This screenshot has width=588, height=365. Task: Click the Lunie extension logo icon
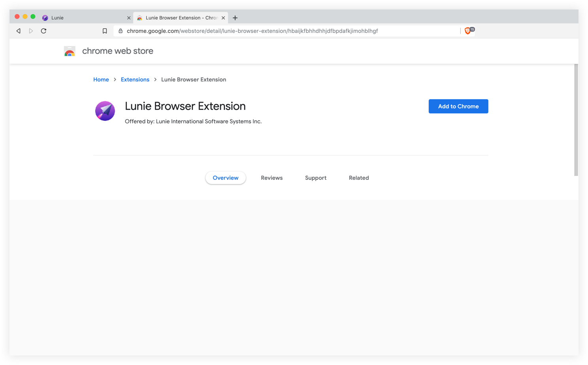[x=105, y=111]
